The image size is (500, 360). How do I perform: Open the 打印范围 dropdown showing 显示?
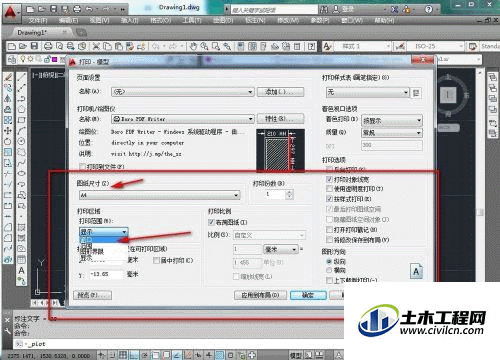point(104,231)
